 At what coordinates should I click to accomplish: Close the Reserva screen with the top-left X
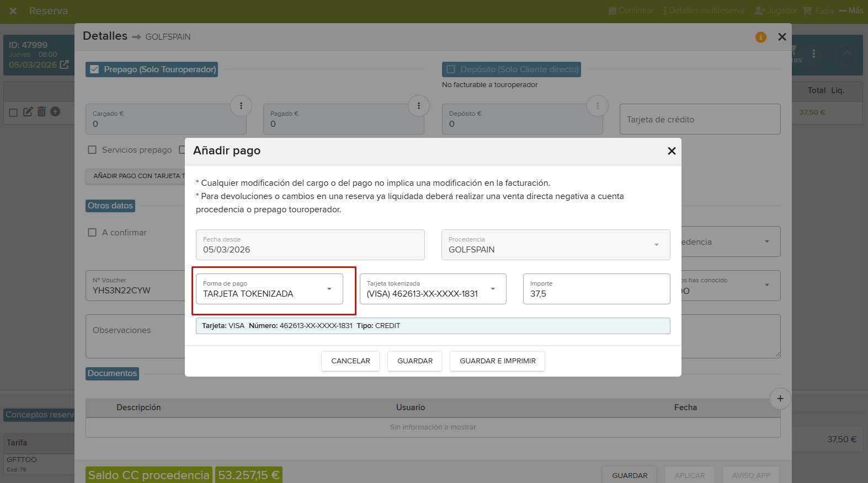pos(13,11)
